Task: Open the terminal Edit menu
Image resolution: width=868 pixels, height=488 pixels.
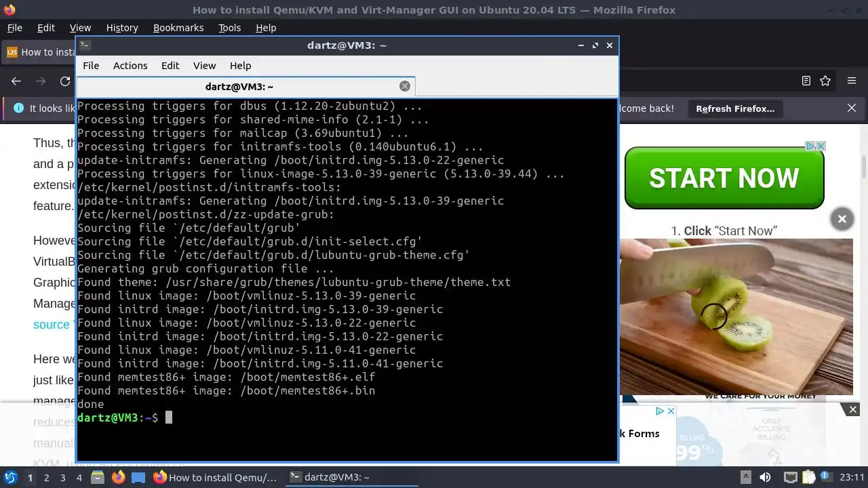Action: click(x=170, y=66)
